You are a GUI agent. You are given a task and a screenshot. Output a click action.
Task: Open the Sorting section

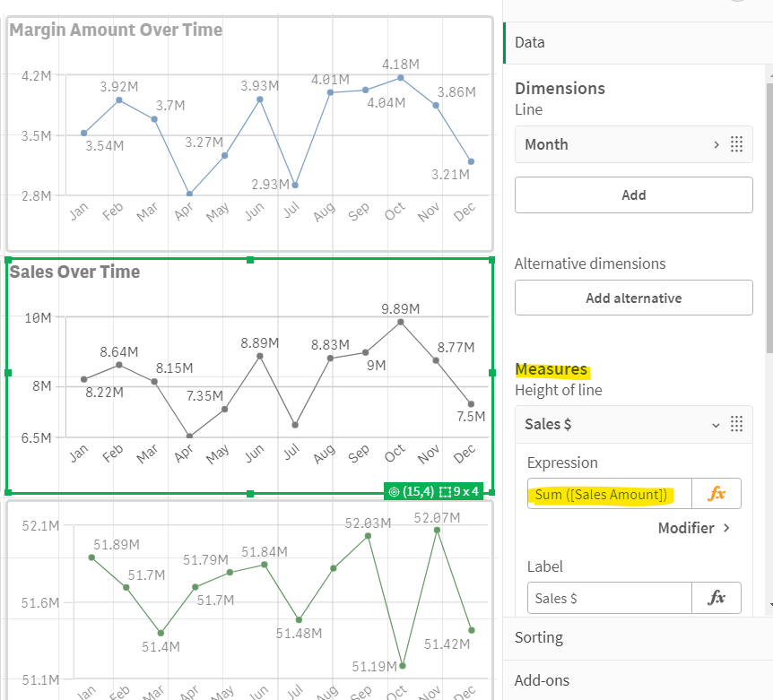pyautogui.click(x=539, y=637)
